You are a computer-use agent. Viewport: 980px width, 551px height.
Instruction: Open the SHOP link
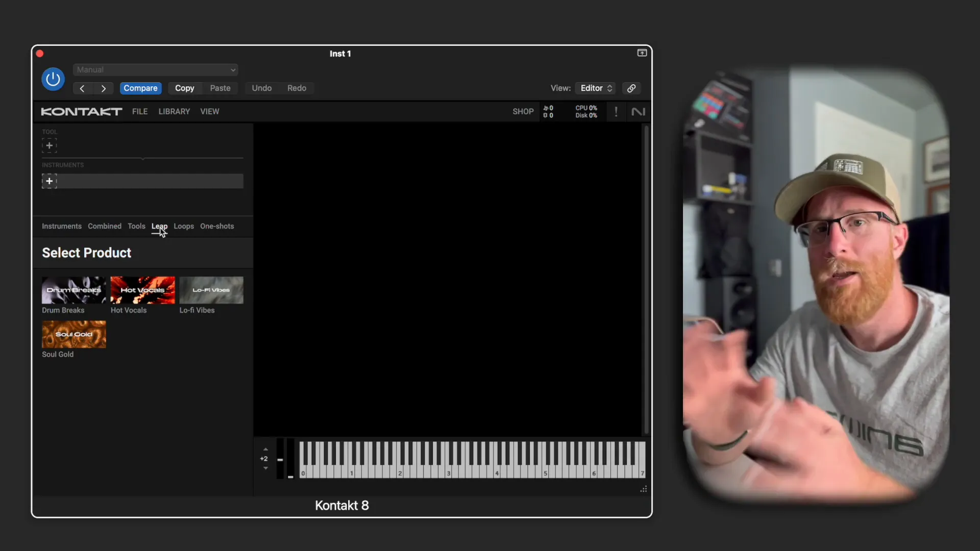(x=523, y=112)
